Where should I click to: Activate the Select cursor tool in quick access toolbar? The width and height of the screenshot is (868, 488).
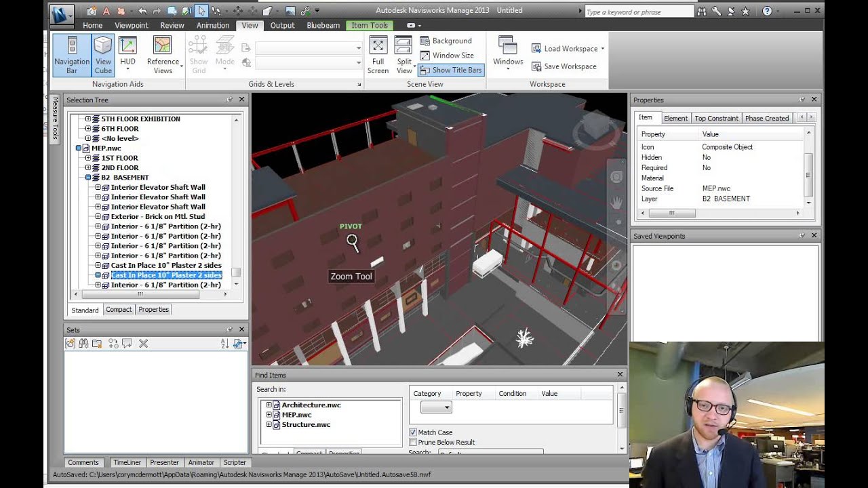click(201, 11)
